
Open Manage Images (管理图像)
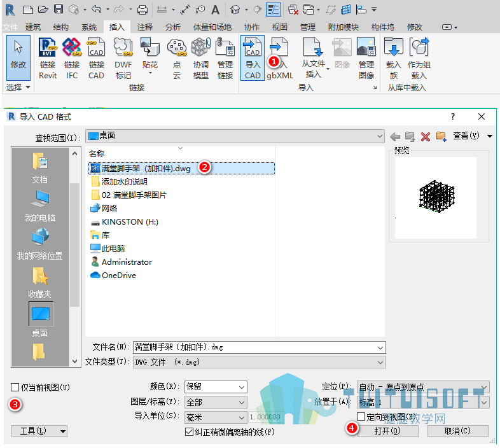[x=366, y=58]
